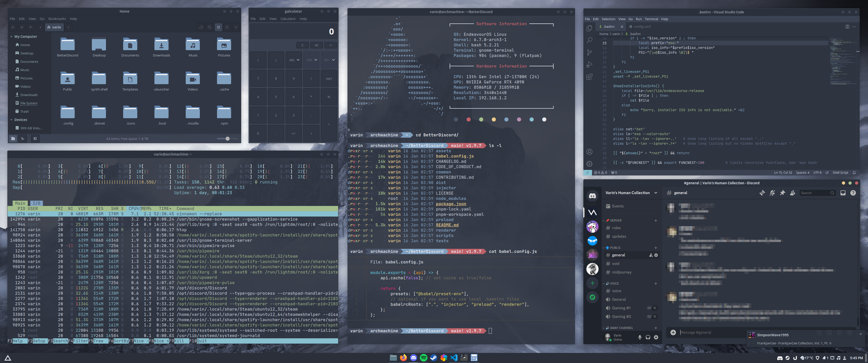
Task: Show tree view in file manager sidebar
Action: [22, 138]
